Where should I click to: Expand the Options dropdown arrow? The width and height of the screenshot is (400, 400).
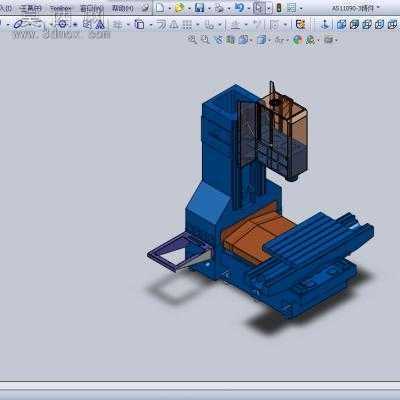click(x=301, y=8)
